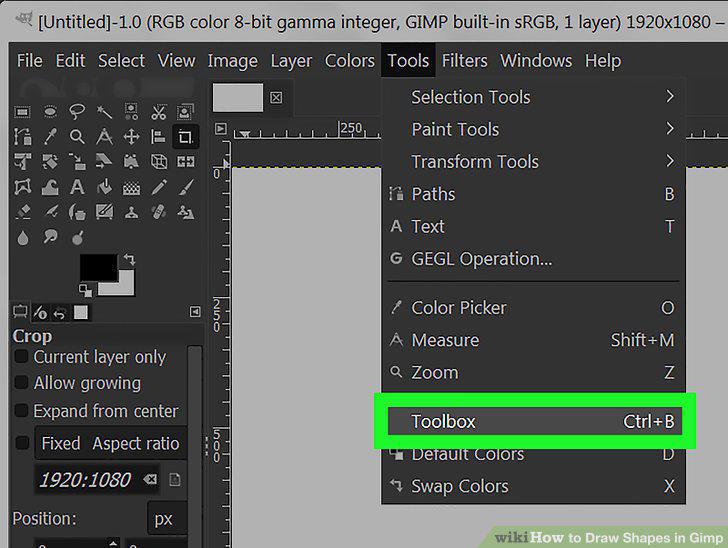
Task: Enable the Fixed checkbox
Action: click(x=21, y=443)
